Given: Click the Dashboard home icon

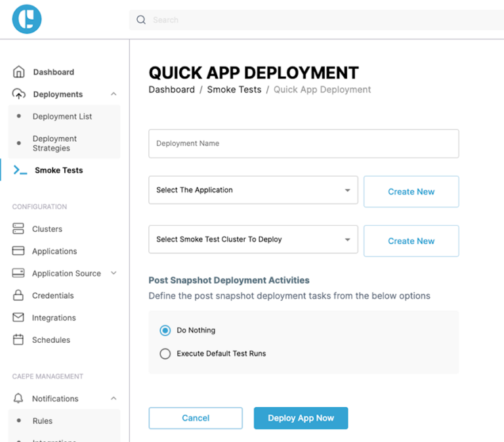Looking at the screenshot, I should tap(19, 72).
